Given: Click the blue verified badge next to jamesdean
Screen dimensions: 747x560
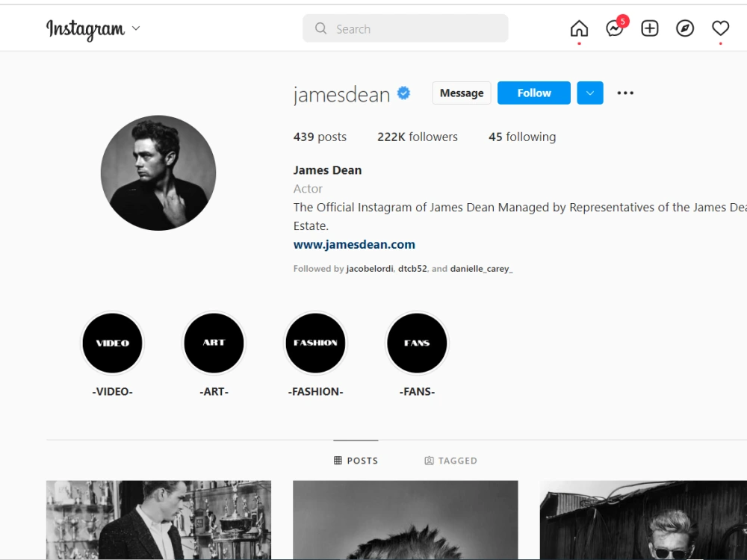Looking at the screenshot, I should 404,93.
